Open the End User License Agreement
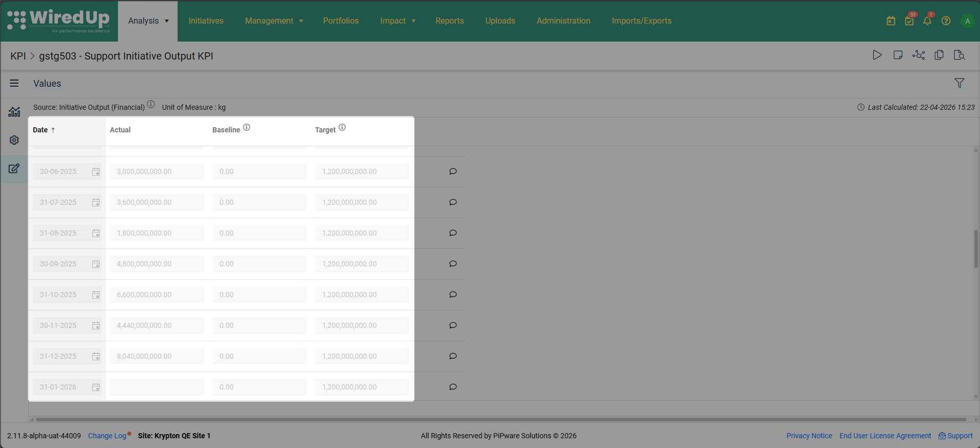The image size is (980, 448). pyautogui.click(x=885, y=436)
